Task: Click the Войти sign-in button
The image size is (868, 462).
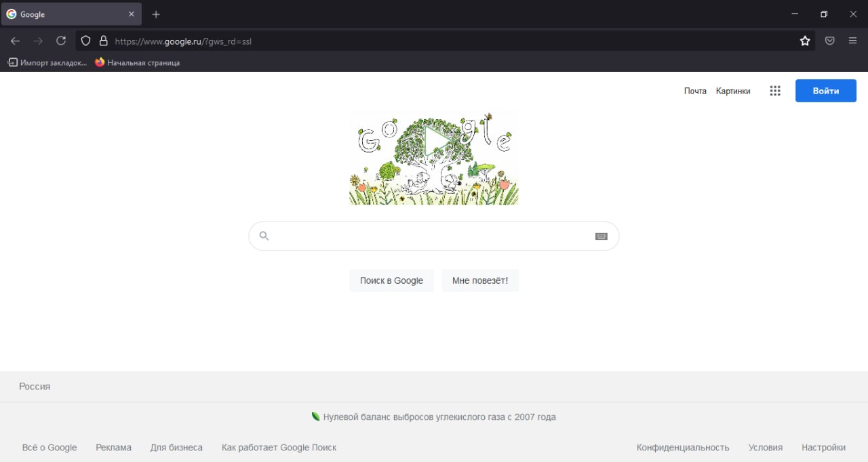Action: 826,91
